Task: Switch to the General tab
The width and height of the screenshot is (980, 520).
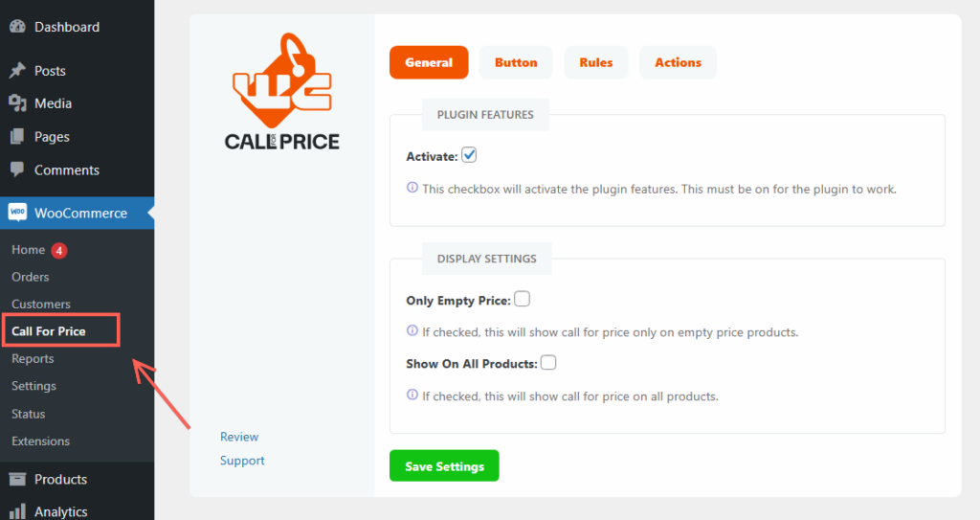Action: [x=429, y=62]
